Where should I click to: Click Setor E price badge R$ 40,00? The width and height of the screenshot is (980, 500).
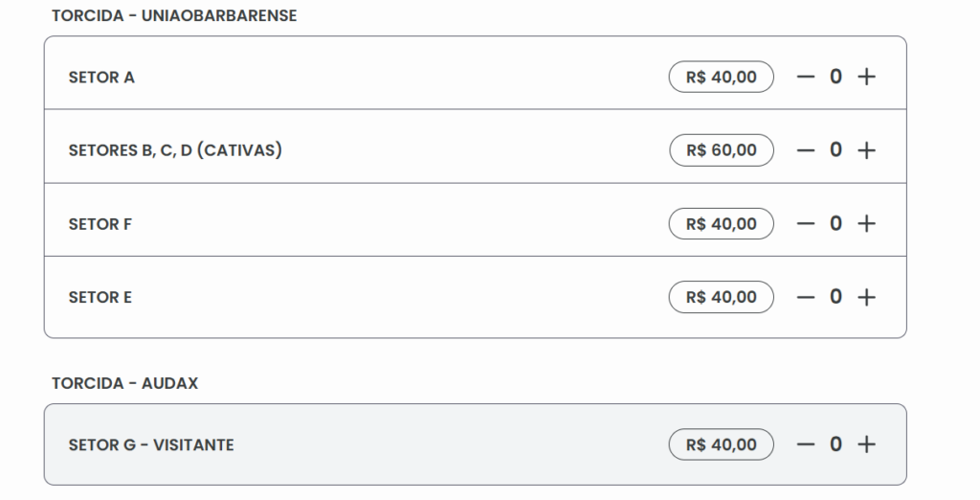[721, 297]
